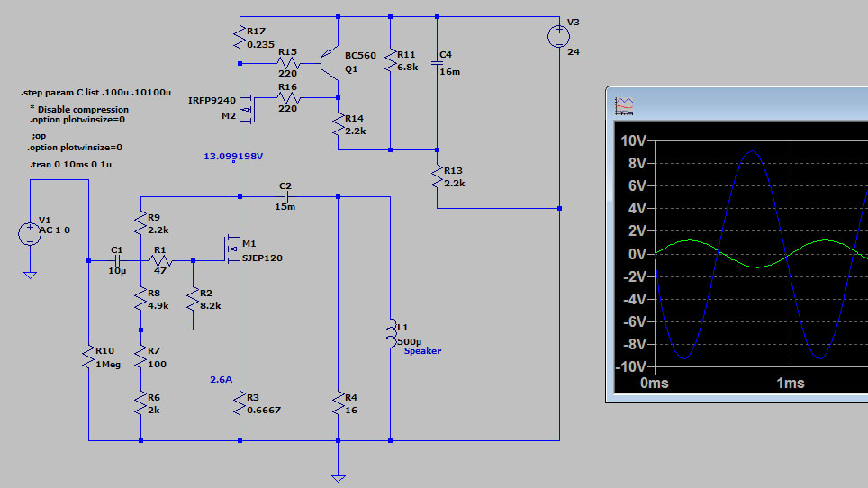Click the 2.6A current label

(x=221, y=380)
